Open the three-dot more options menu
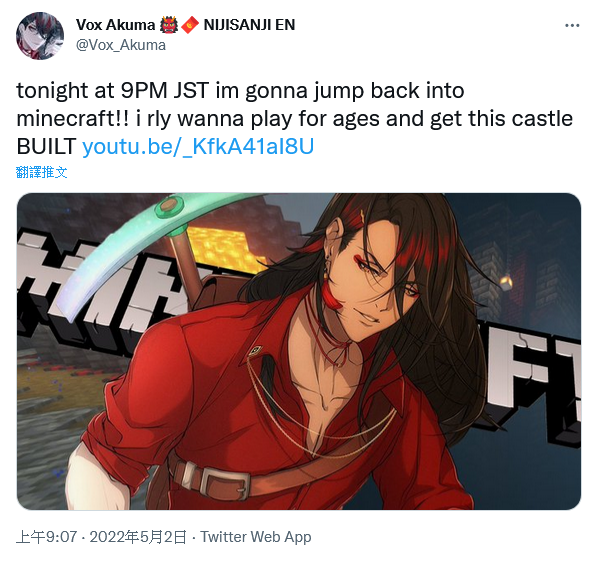The width and height of the screenshot is (598, 563). click(x=572, y=26)
